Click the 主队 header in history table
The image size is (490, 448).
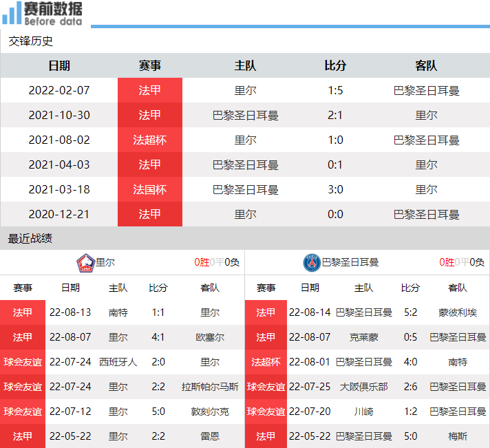point(245,65)
